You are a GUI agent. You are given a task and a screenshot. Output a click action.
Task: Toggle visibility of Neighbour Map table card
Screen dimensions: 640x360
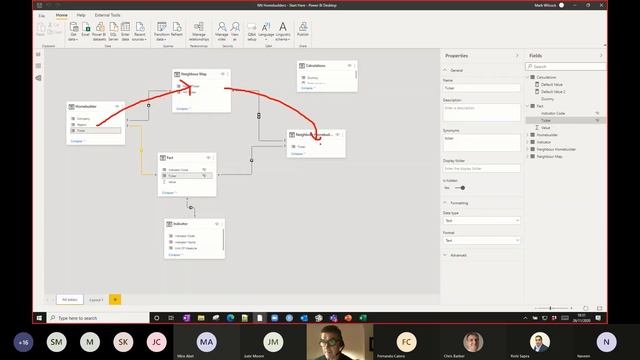[222, 74]
